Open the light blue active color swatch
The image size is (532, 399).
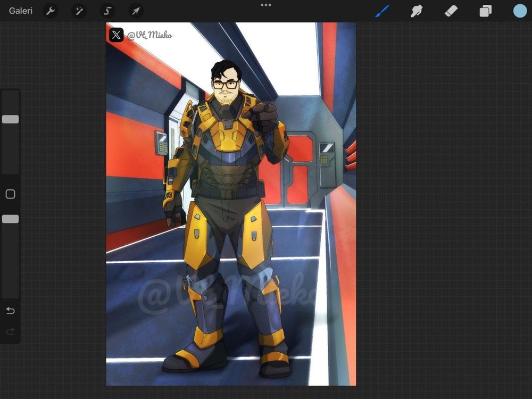[x=520, y=11]
